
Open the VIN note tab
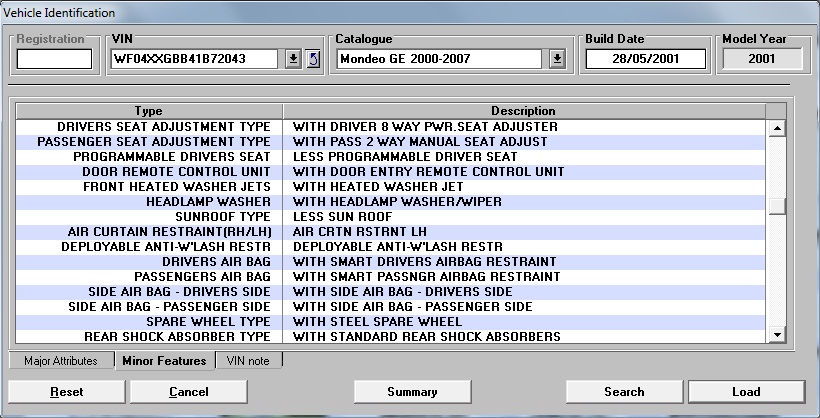click(248, 361)
